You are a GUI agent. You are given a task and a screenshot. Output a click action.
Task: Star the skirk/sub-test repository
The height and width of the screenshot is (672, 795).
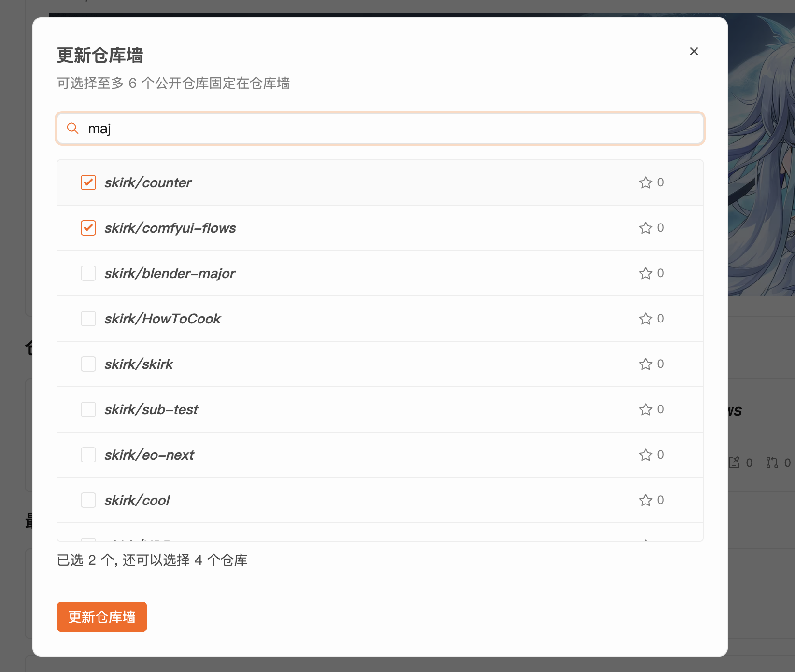[645, 409]
